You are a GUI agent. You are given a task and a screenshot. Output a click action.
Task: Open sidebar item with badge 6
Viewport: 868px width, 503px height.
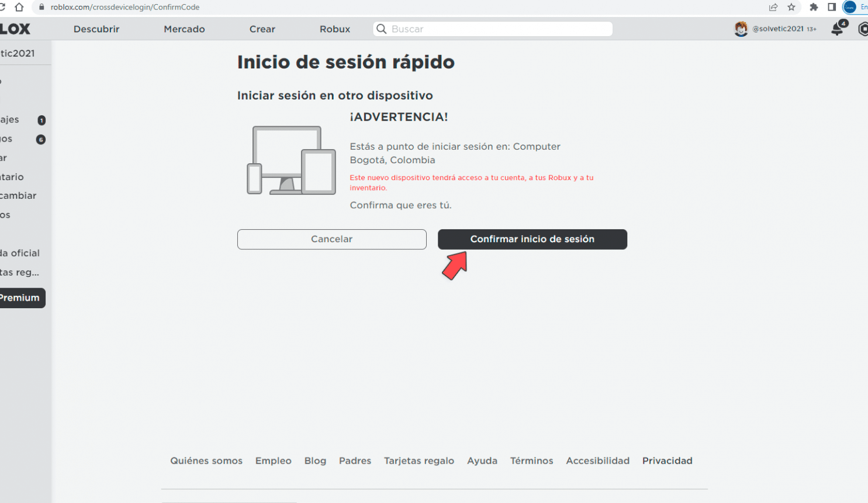click(x=22, y=139)
